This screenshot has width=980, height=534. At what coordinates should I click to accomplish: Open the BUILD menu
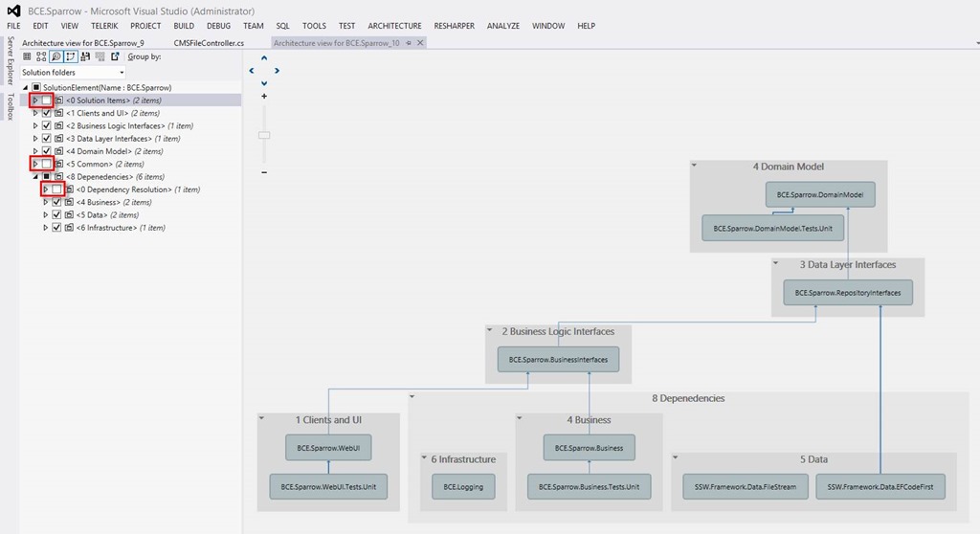pos(184,26)
